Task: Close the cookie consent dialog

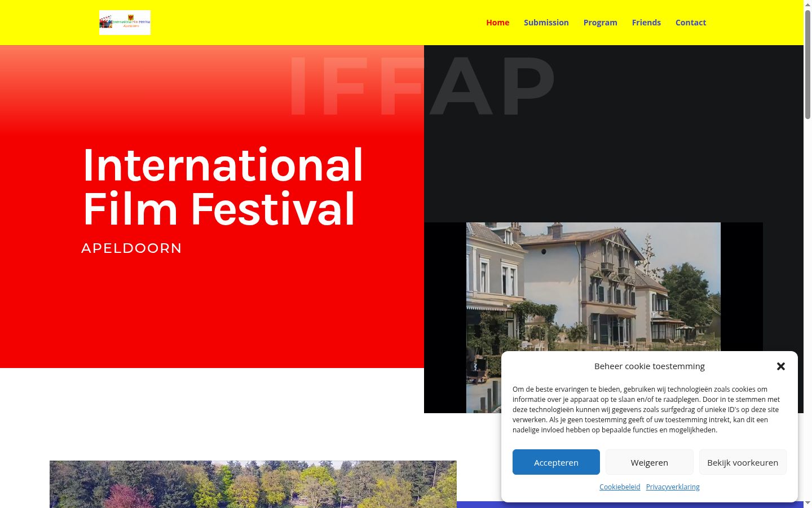Action: coord(781,366)
